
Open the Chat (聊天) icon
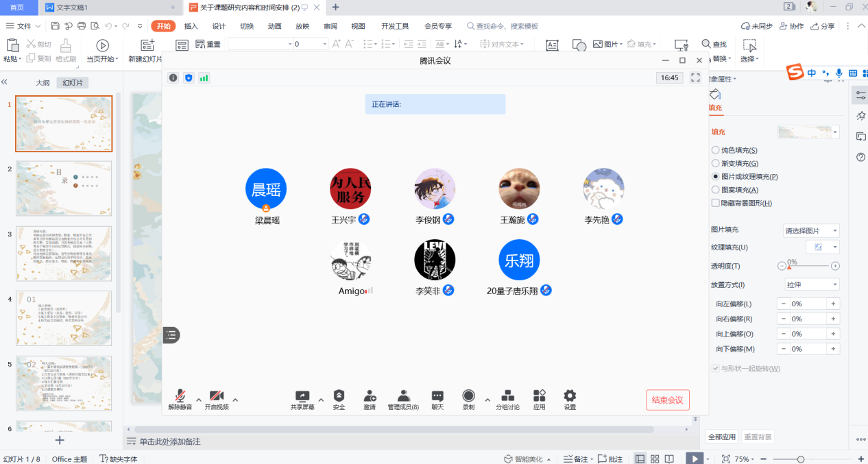(437, 397)
